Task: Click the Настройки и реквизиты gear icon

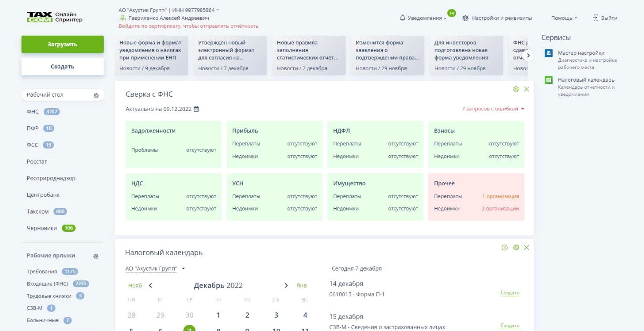Action: click(465, 18)
